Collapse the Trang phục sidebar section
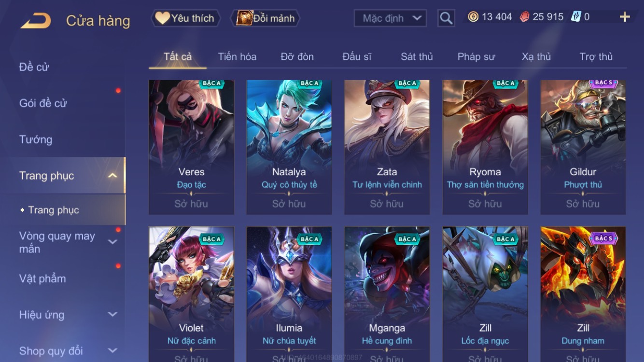 (x=112, y=176)
